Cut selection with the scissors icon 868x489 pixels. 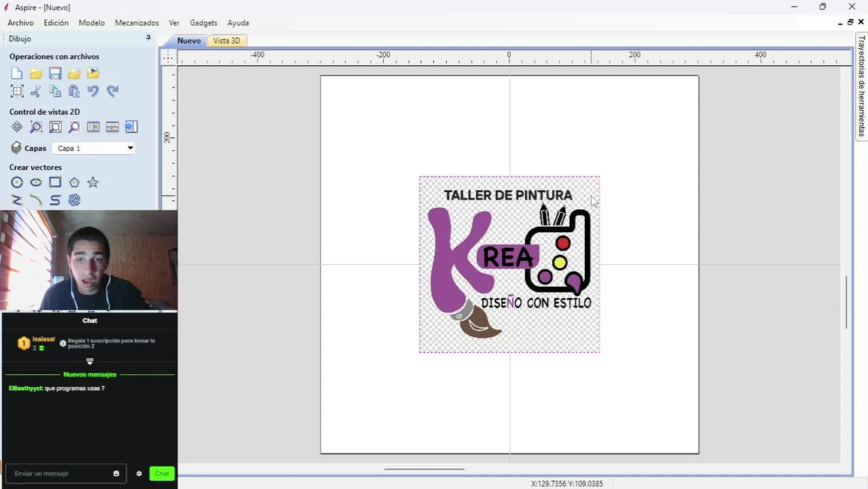[36, 91]
